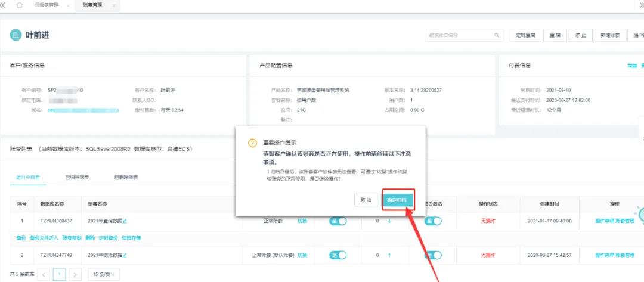The height and width of the screenshot is (282, 644).
Task: Click up arrow in row 2
Action: click(x=389, y=255)
